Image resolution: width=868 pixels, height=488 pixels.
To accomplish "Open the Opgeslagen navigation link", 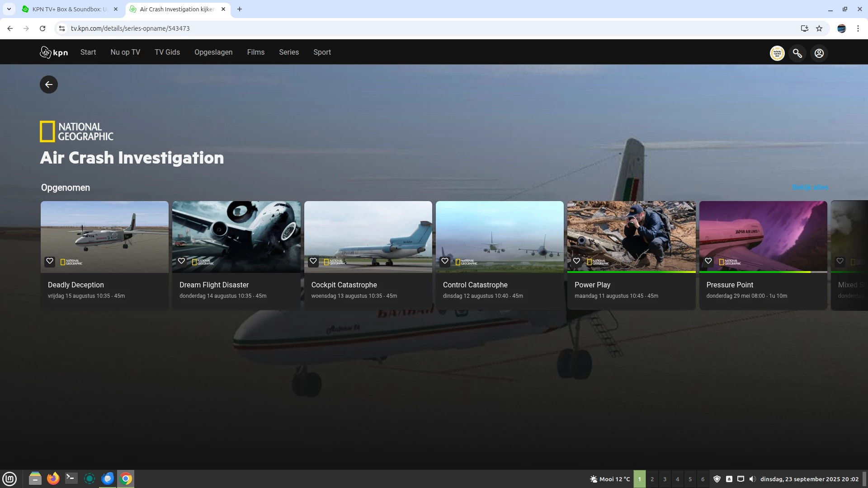I will [x=213, y=52].
